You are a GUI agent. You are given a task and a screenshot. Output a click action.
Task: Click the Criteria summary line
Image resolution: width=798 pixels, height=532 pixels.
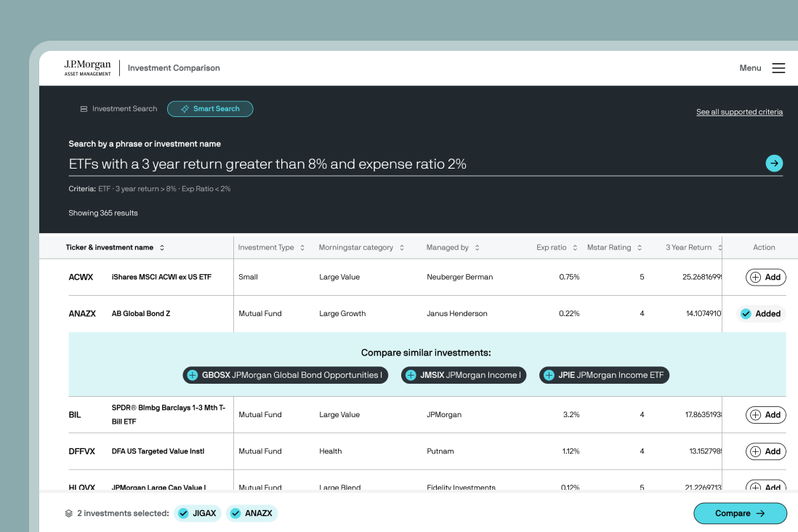point(150,189)
